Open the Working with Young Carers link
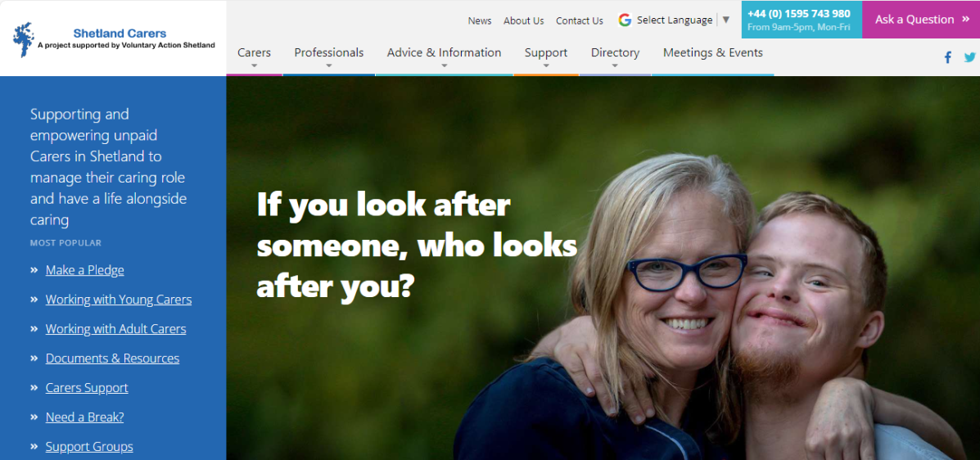This screenshot has height=460, width=980. point(119,300)
